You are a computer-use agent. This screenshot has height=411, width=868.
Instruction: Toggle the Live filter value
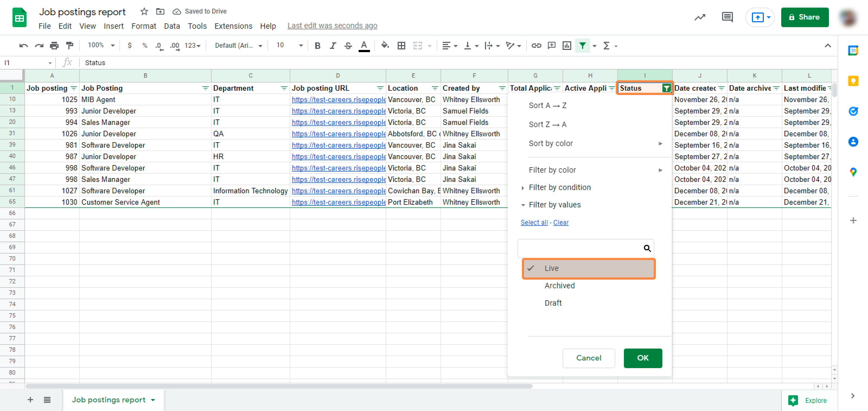(x=588, y=268)
